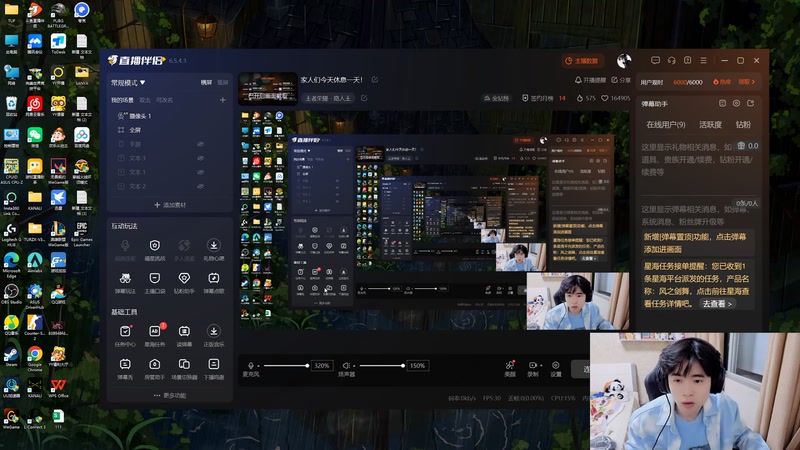Click the 150% speaker volume field
Viewport: 800px width, 450px height.
tap(417, 366)
